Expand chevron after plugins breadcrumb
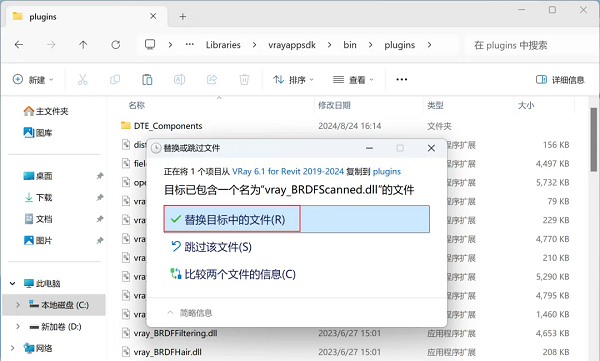The image size is (600, 361). pyautogui.click(x=429, y=45)
